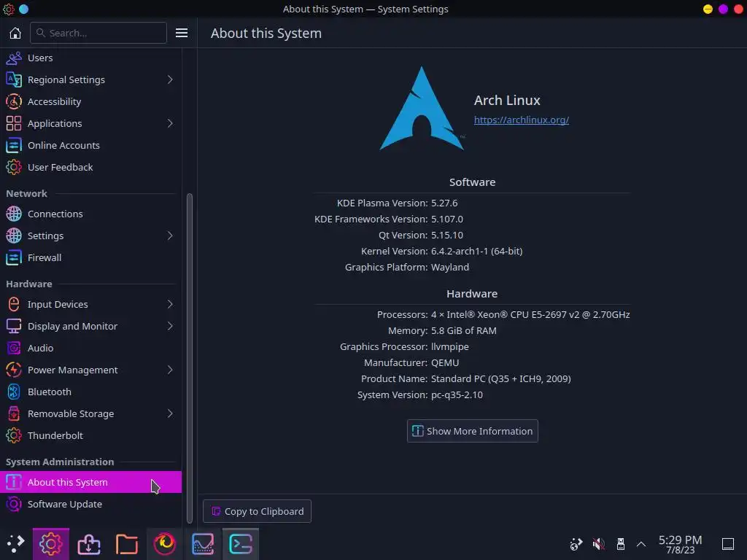Image resolution: width=747 pixels, height=560 pixels.
Task: Open the file manager from taskbar
Action: 127,544
